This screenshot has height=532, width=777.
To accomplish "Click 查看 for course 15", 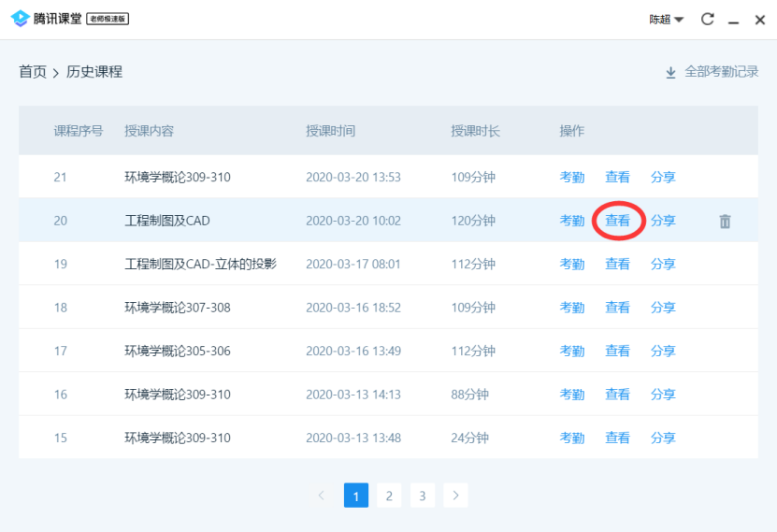I will [x=617, y=438].
